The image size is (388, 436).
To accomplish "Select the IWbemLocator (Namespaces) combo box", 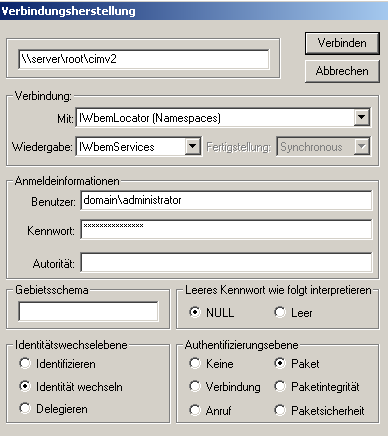I will point(223,118).
